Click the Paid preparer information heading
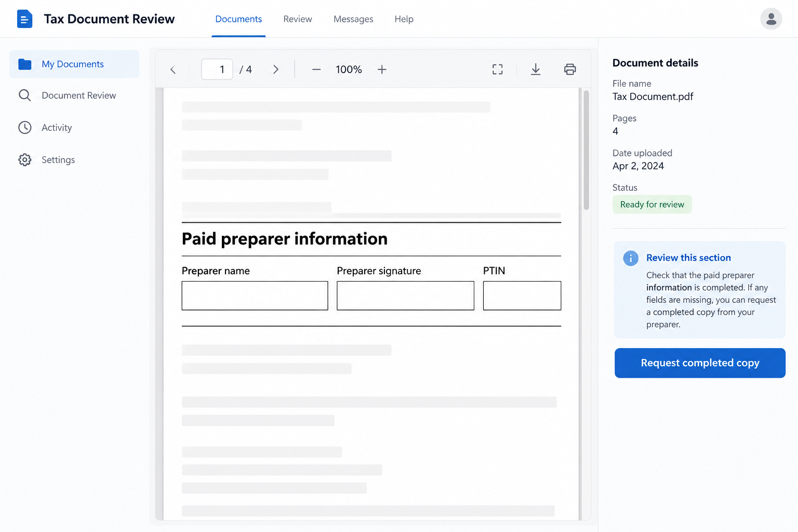 285,239
